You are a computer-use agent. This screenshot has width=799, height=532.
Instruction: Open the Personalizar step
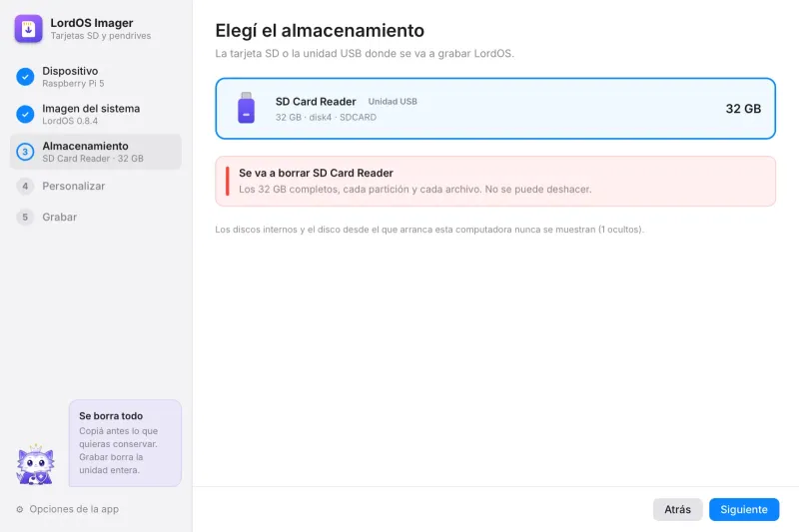tap(95, 186)
